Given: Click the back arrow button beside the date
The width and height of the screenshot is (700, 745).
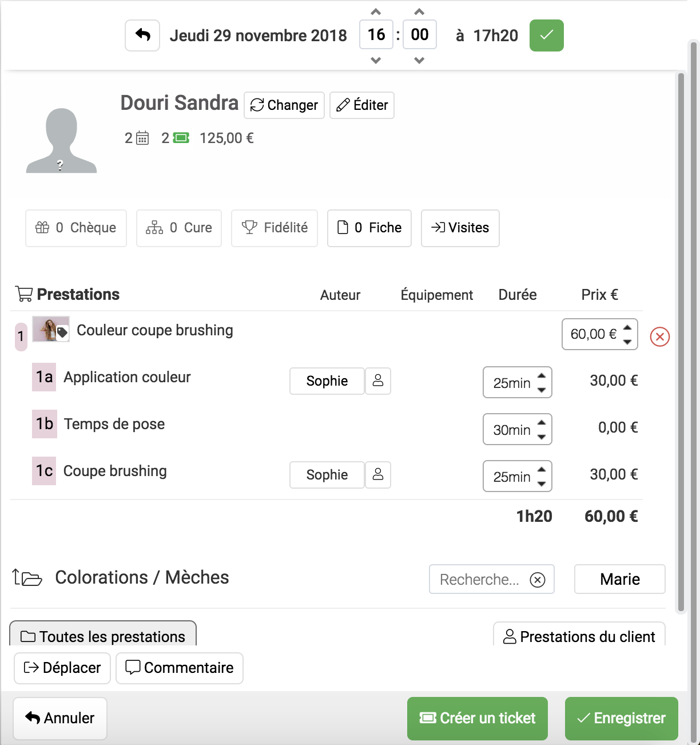Looking at the screenshot, I should [142, 35].
